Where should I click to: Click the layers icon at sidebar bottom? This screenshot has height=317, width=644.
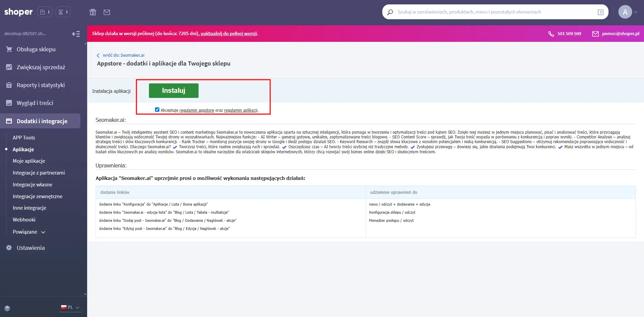tap(7, 308)
